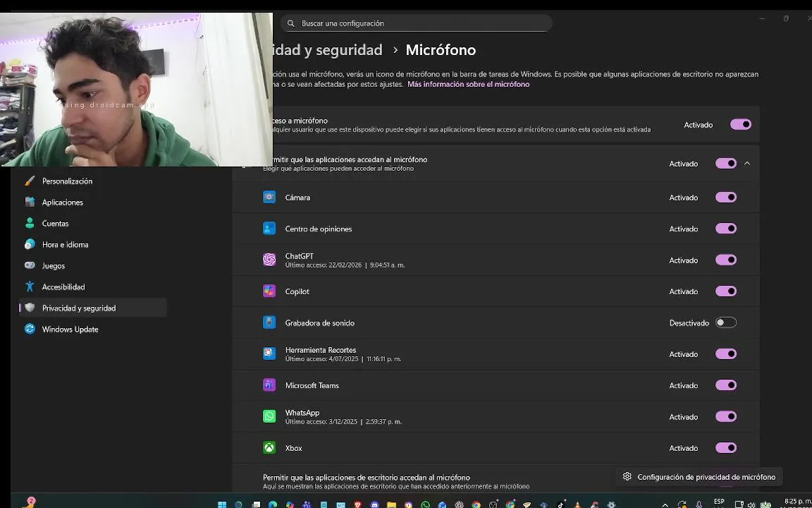812x508 pixels.
Task: Disable microphone access for Cámara
Action: (725, 197)
